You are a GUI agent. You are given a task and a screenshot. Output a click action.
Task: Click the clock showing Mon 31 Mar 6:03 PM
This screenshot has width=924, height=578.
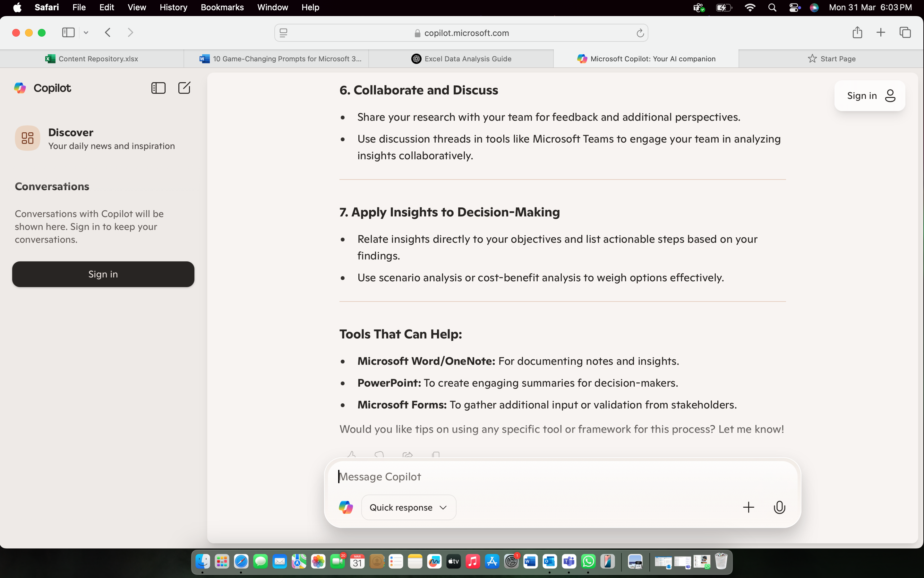pyautogui.click(x=870, y=8)
